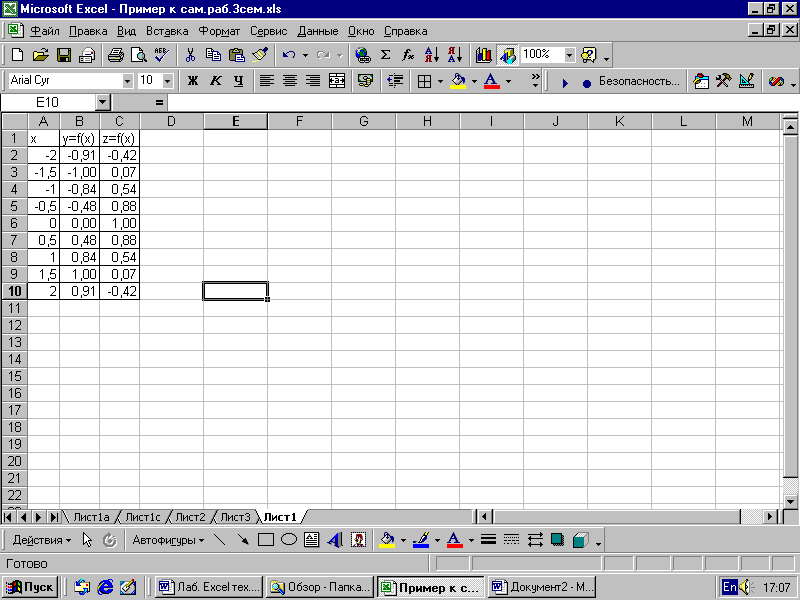Expand the Name Box E10 dropdown
Screen dimensions: 800x600
pyautogui.click(x=103, y=103)
